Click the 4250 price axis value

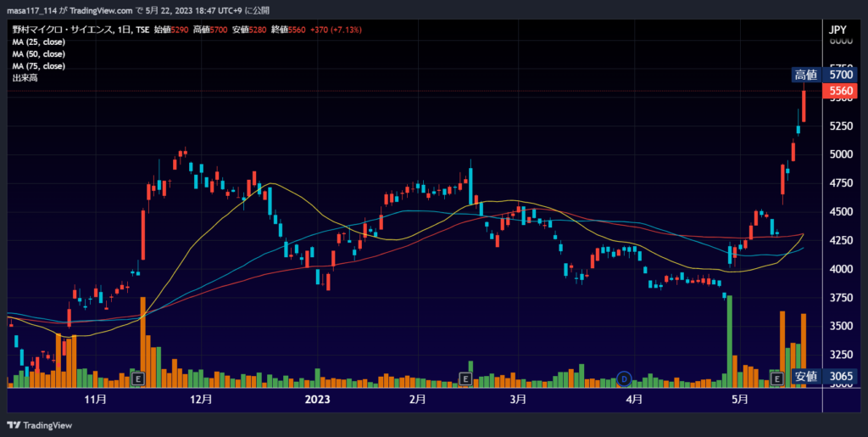(840, 240)
